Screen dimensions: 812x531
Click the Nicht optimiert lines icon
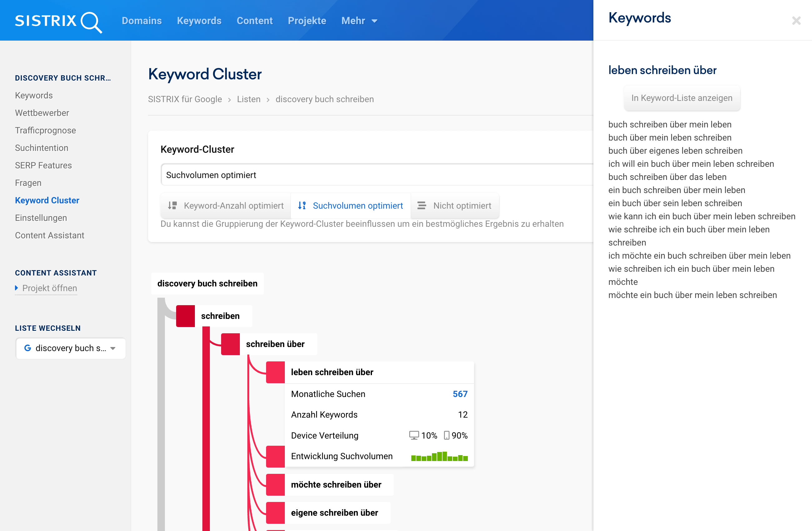point(422,206)
